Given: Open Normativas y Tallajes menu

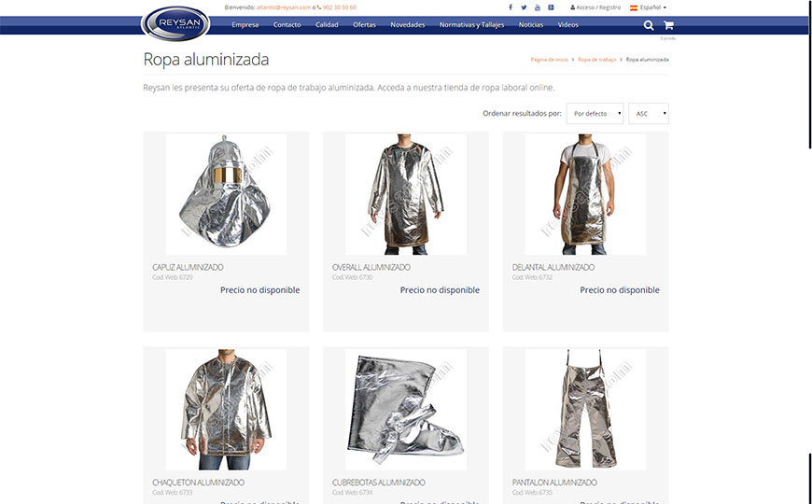Looking at the screenshot, I should [x=471, y=25].
